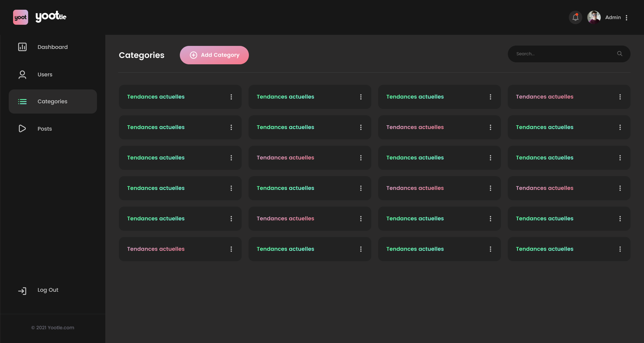Open three-dot menu on bottom-left category card
The image size is (644, 343).
[231, 249]
